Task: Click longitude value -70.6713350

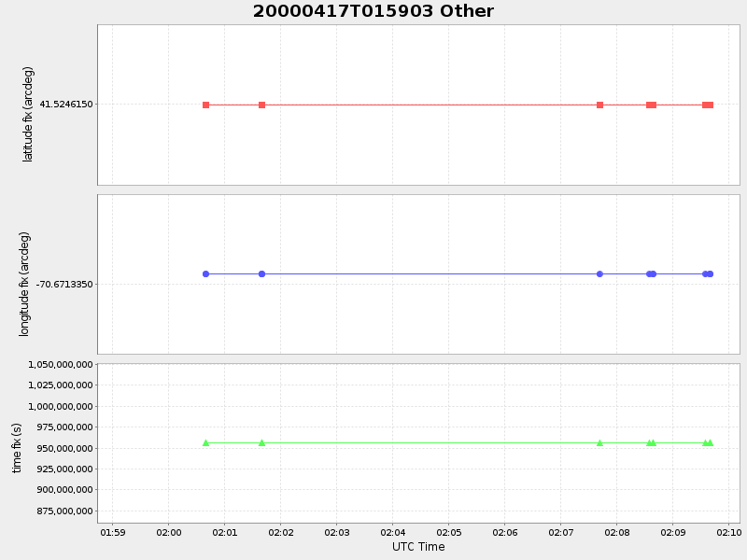Action: tap(64, 285)
